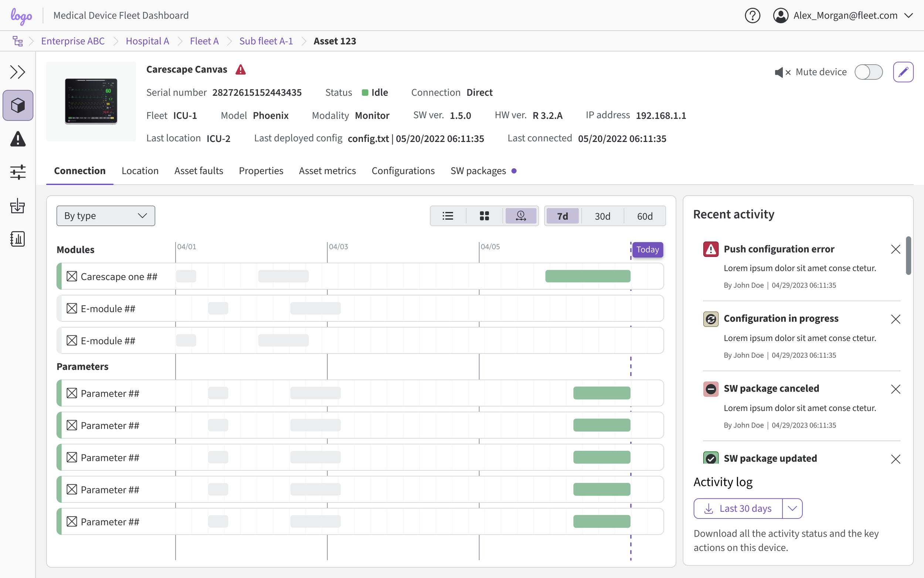Open the Alex_Morgan account menu chevron

[909, 16]
